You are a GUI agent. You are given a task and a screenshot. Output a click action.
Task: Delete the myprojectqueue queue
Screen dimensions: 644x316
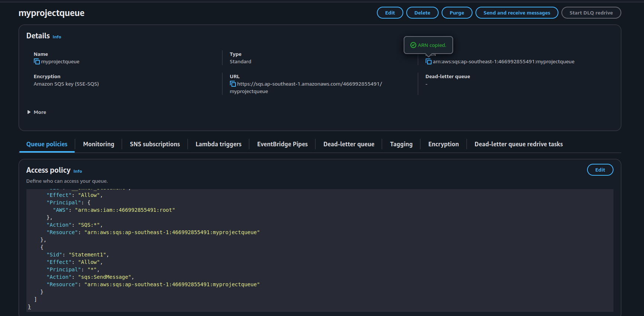(x=422, y=13)
